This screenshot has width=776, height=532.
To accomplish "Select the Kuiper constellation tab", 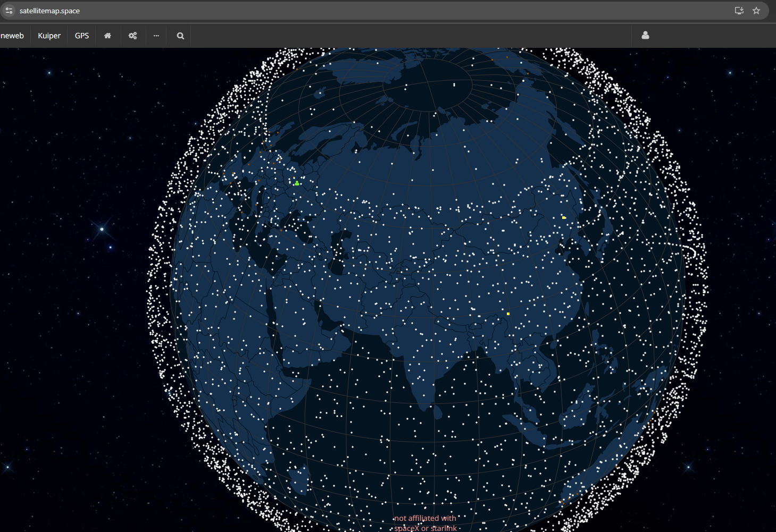I will pos(49,36).
